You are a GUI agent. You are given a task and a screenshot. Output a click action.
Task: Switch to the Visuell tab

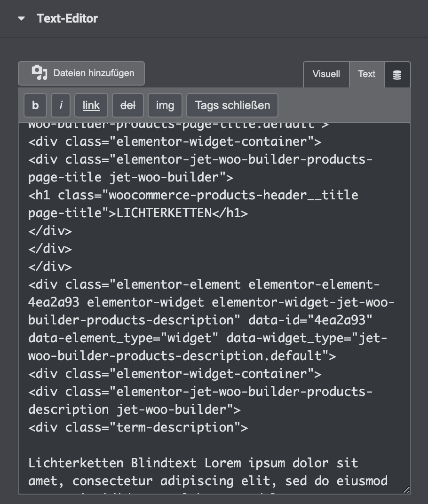click(x=326, y=74)
